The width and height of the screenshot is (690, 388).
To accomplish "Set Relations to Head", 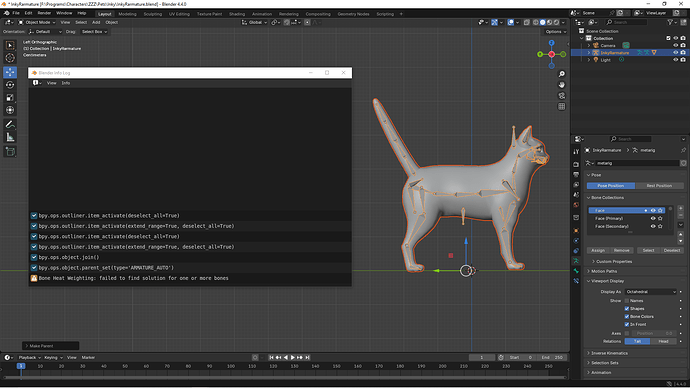I will [x=663, y=341].
